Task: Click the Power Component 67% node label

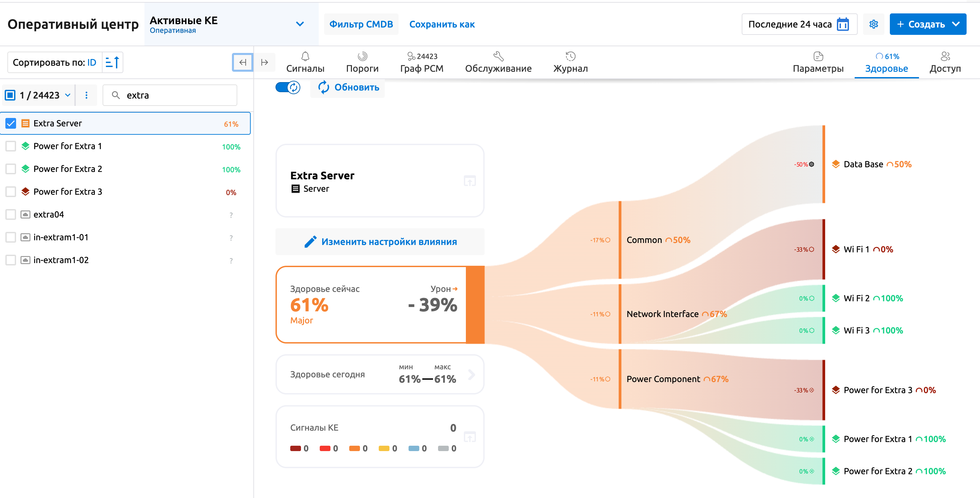Action: tap(677, 379)
